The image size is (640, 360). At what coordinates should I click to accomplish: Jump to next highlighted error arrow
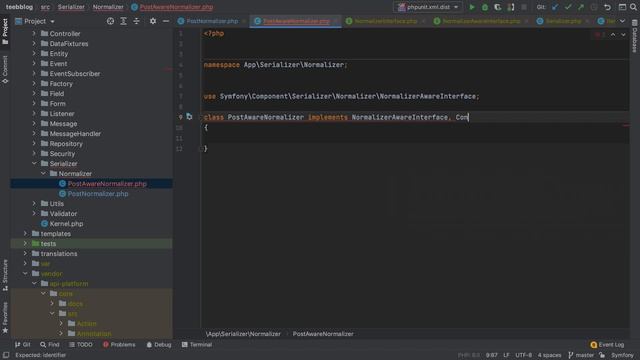pos(623,35)
